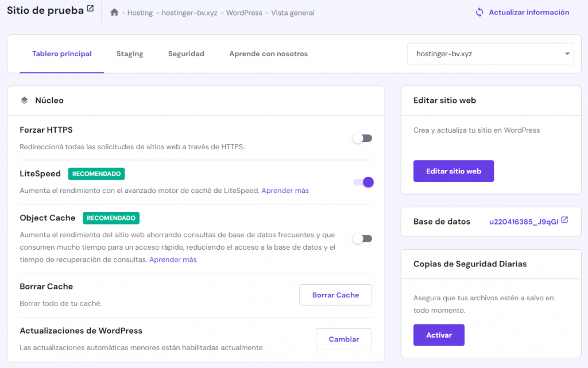The width and height of the screenshot is (588, 368).
Task: Switch to the Staging tab
Action: 130,53
